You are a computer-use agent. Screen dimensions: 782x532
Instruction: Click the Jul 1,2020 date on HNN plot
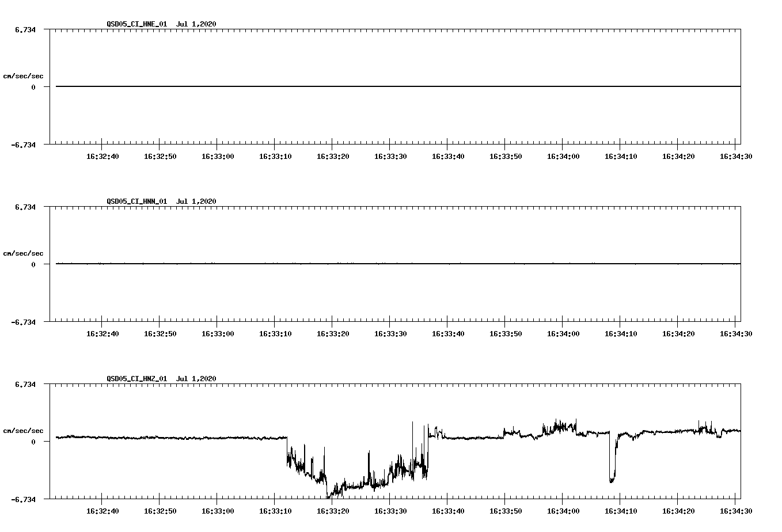196,202
